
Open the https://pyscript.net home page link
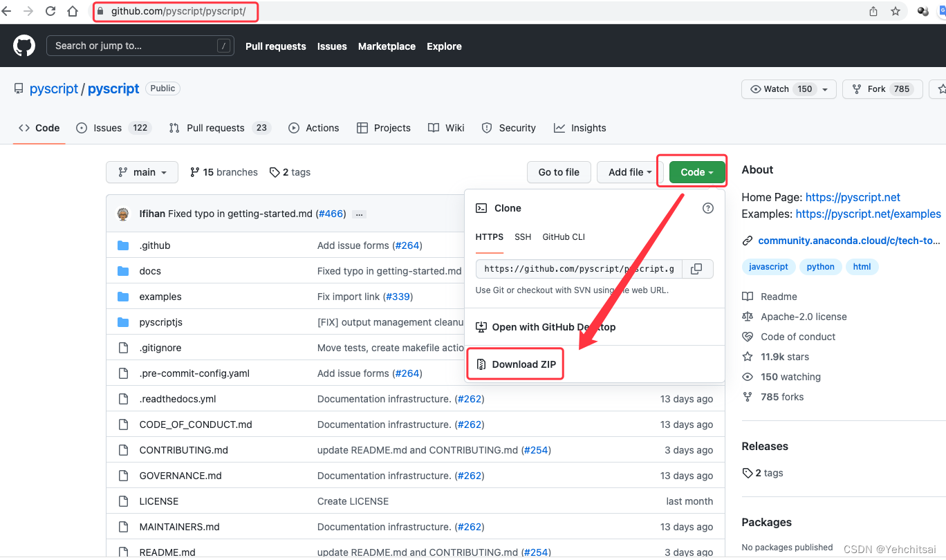tap(853, 197)
